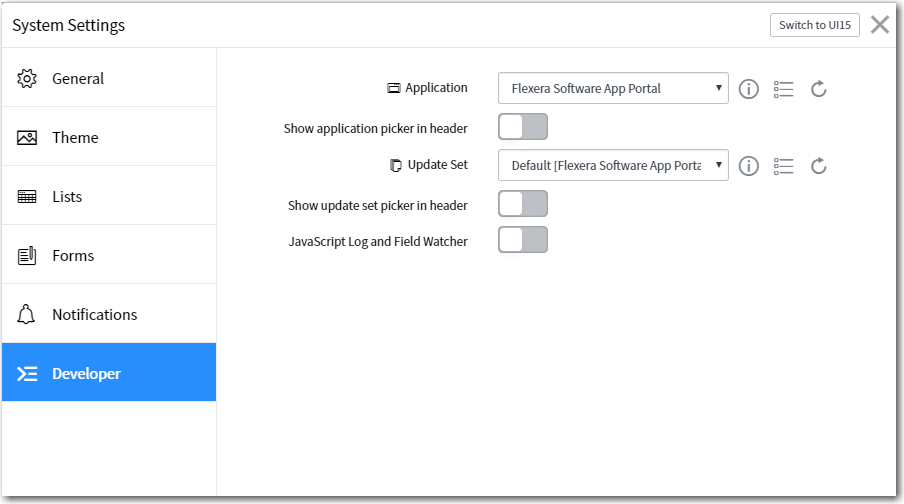Click the Update Set field label
The height and width of the screenshot is (504, 904).
tap(437, 165)
